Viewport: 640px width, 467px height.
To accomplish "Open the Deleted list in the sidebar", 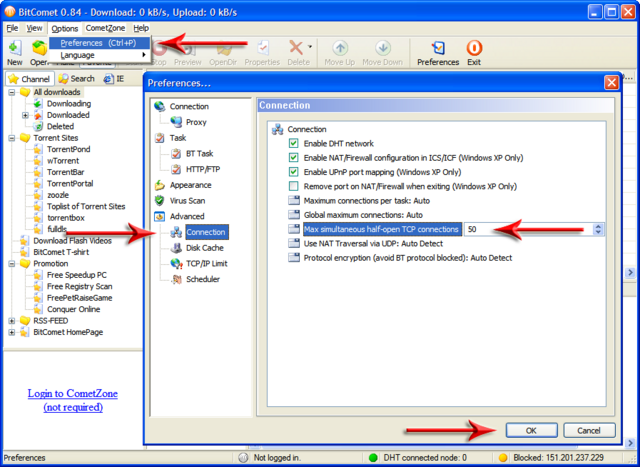I will (60, 127).
